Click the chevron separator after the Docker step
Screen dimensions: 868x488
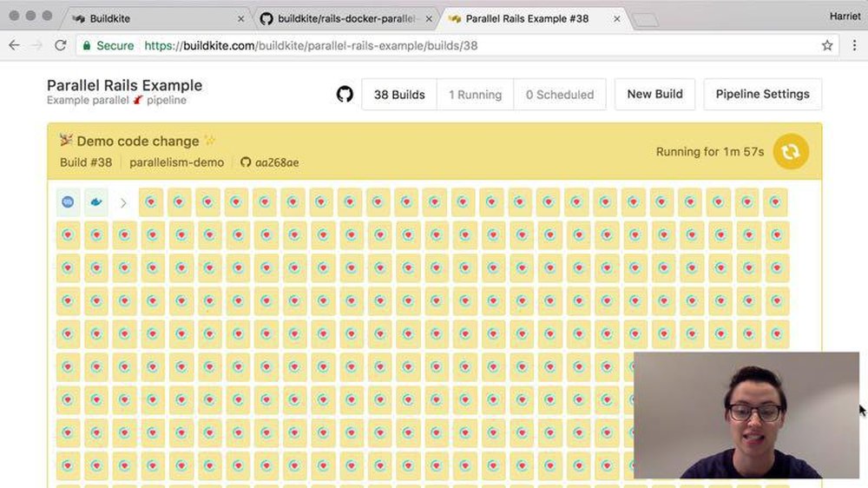[x=123, y=203]
